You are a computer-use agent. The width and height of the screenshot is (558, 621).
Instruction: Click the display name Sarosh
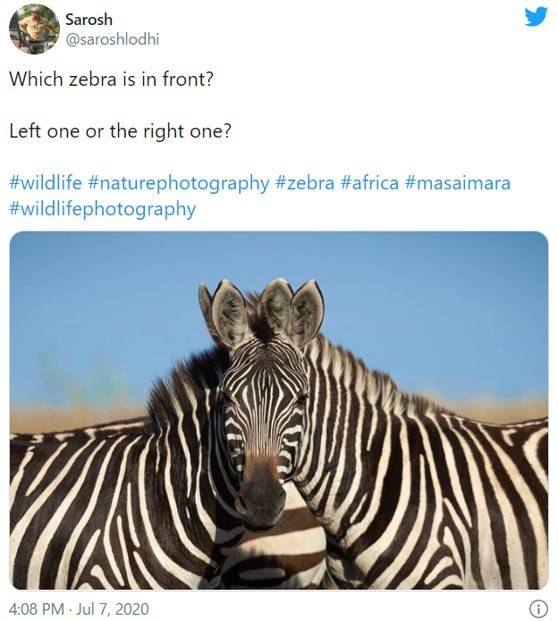[89, 19]
